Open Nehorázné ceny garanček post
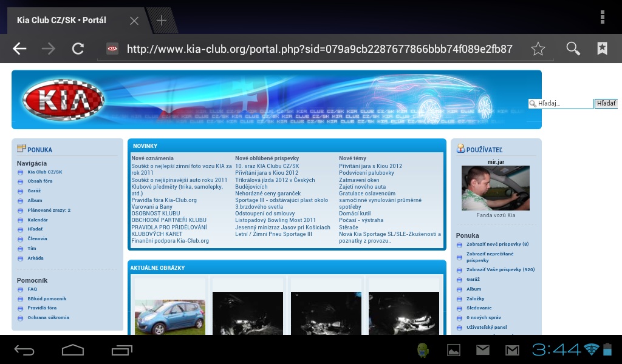The image size is (622, 364). coord(268,194)
